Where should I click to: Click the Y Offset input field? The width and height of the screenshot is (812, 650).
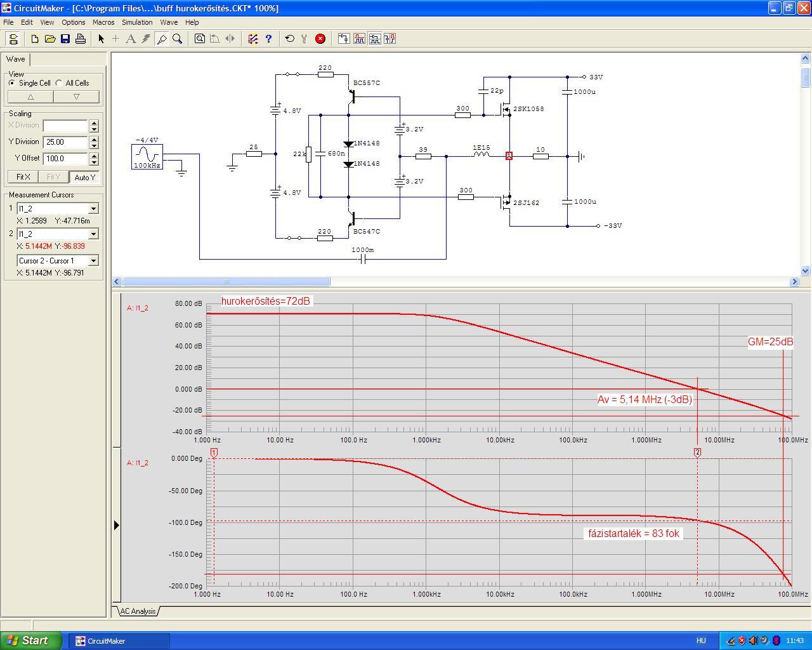coord(66,159)
